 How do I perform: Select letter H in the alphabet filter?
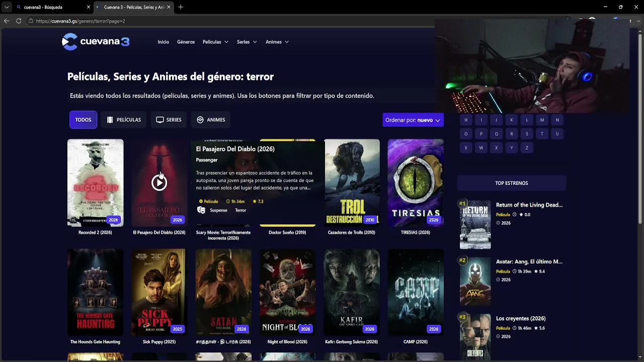[466, 120]
